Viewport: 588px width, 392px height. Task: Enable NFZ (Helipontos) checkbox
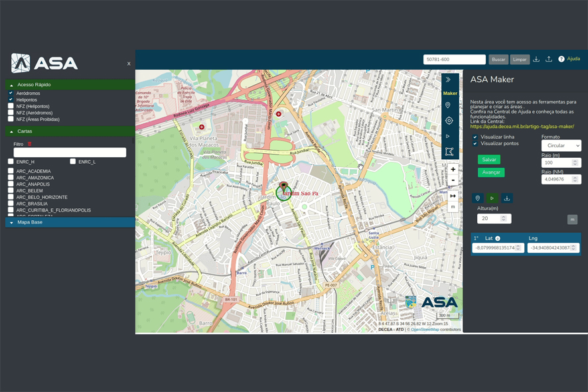tap(11, 106)
